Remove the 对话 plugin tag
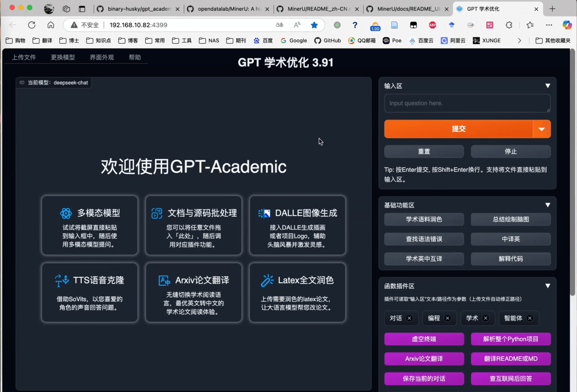 tap(409, 318)
